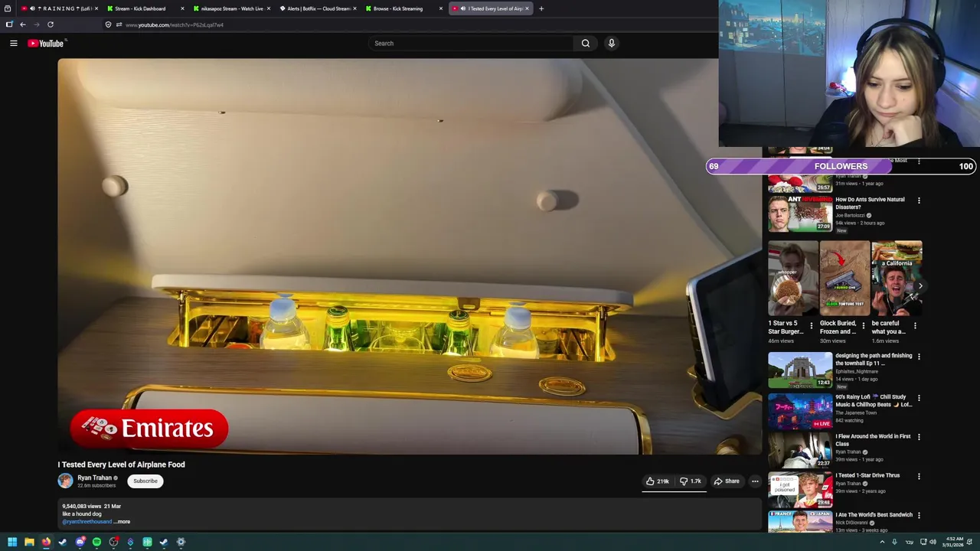Open the Windows Start menu
This screenshot has height=551, width=980.
12,543
